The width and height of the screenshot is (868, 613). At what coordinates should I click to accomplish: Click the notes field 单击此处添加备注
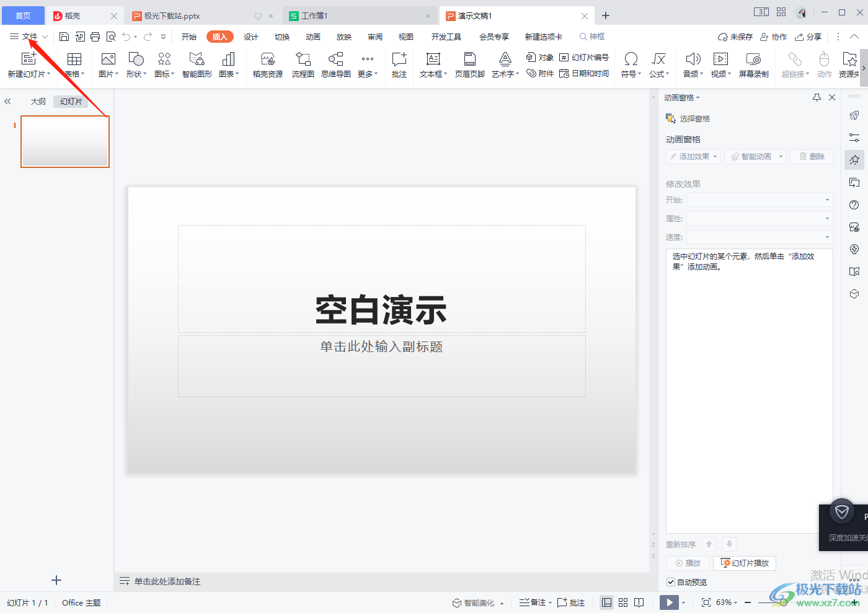[167, 581]
